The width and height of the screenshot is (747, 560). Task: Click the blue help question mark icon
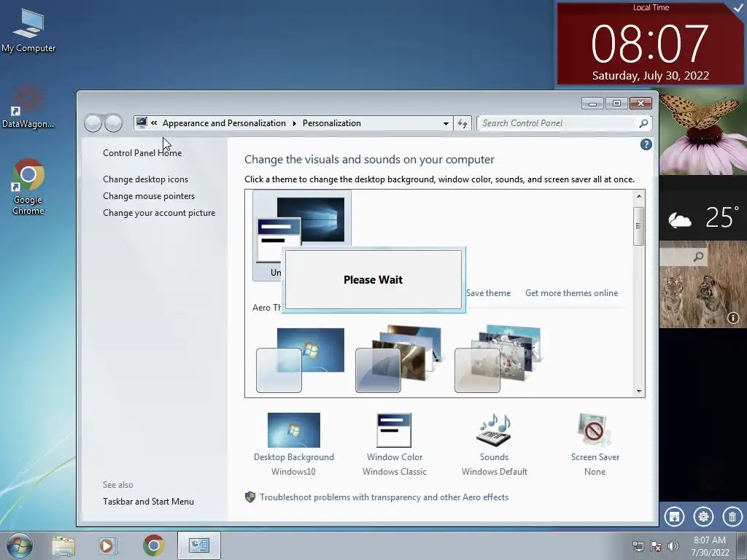tap(646, 145)
